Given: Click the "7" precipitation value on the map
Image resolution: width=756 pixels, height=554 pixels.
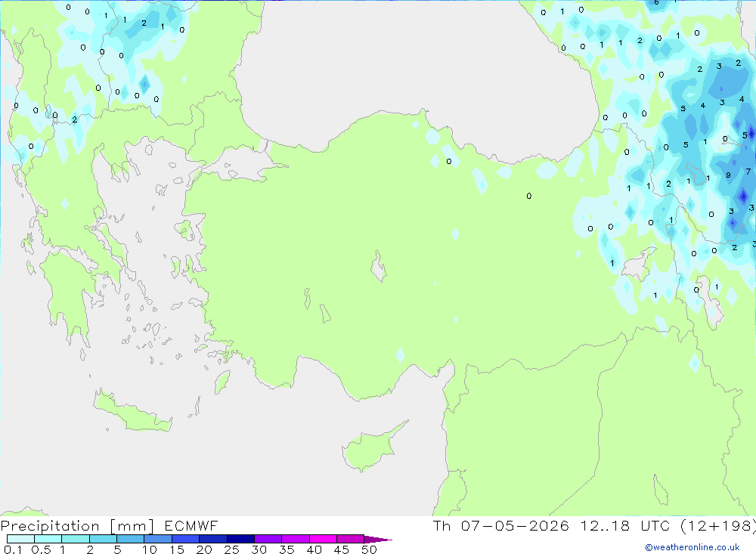Looking at the screenshot, I should (748, 171).
